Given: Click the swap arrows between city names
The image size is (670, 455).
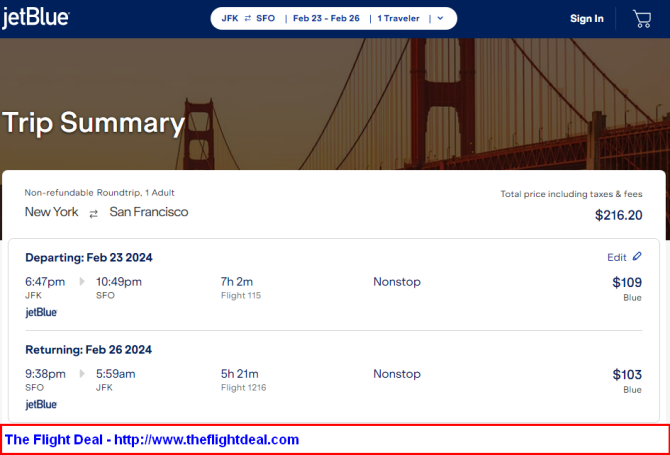Looking at the screenshot, I should pyautogui.click(x=94, y=214).
